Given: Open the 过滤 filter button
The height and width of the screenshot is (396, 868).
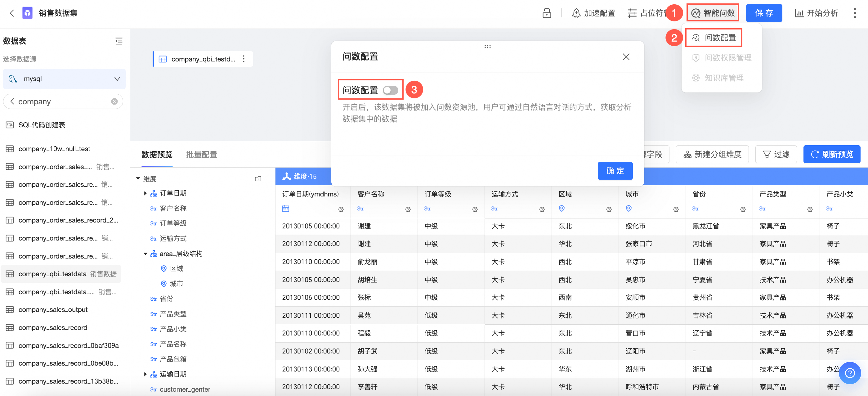Looking at the screenshot, I should (776, 155).
